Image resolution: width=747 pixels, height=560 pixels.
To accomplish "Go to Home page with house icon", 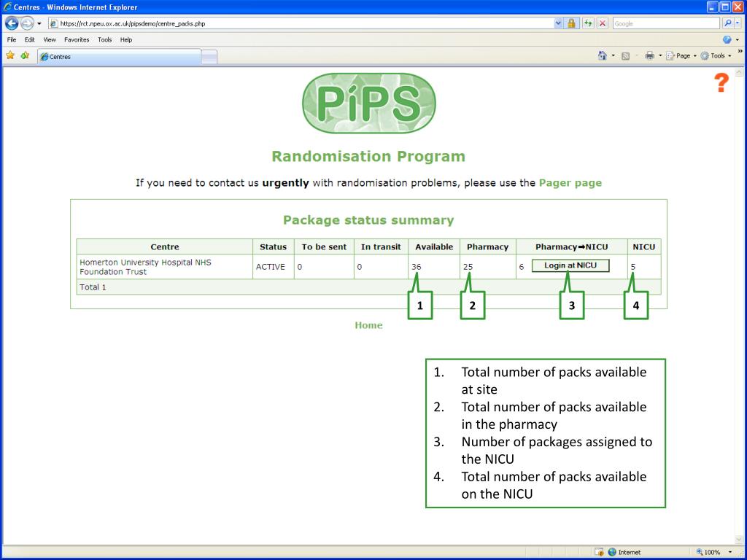I will 602,55.
